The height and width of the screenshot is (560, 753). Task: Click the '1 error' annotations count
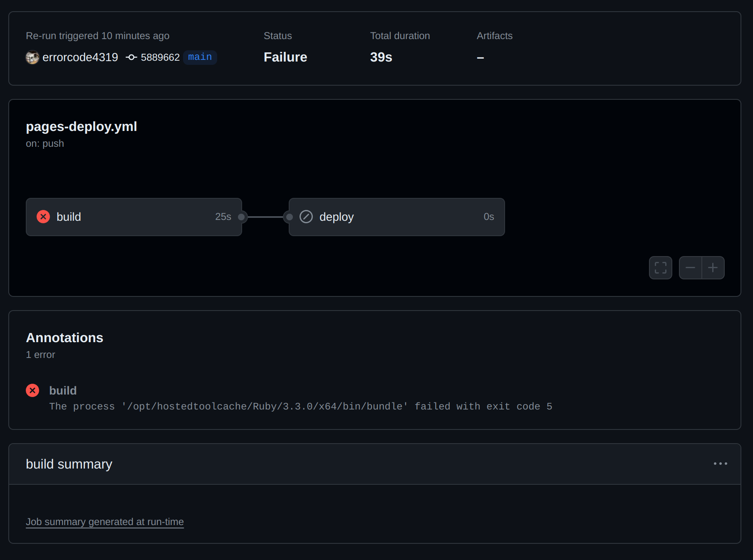[x=40, y=355]
